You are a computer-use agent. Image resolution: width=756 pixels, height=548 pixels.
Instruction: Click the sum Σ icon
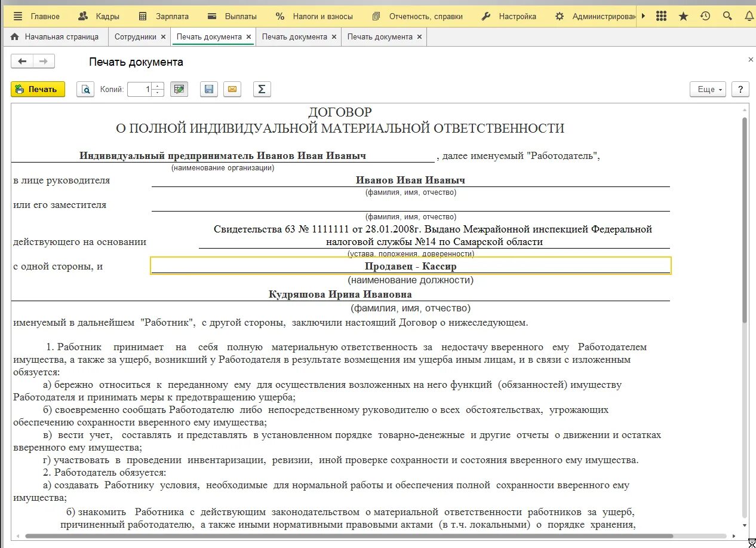(x=262, y=89)
